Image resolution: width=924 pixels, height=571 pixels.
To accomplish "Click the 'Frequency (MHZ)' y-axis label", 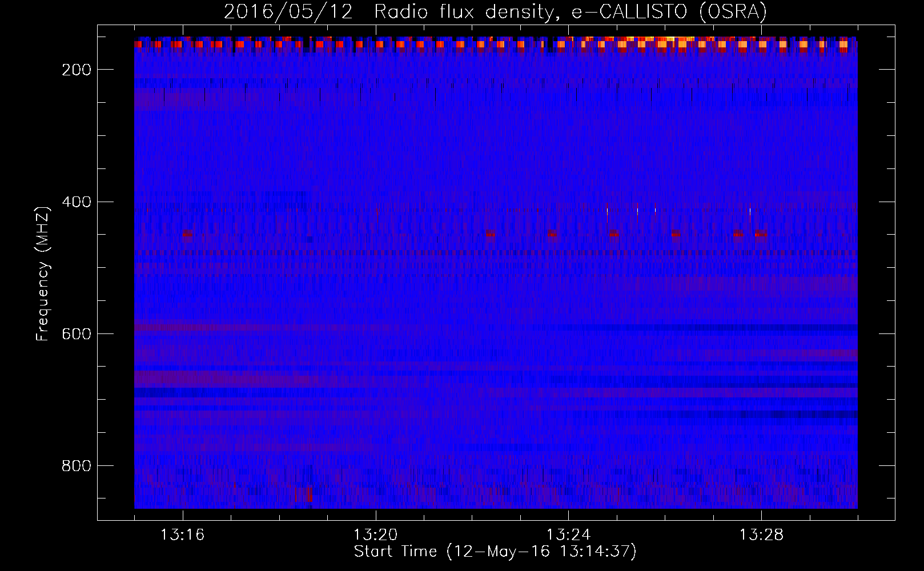I will [43, 274].
